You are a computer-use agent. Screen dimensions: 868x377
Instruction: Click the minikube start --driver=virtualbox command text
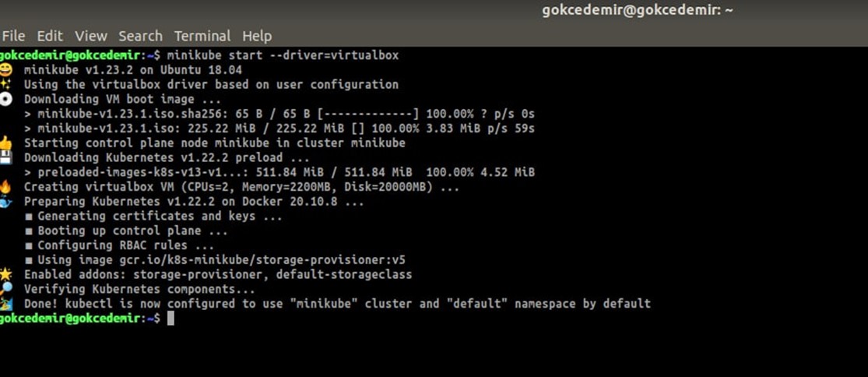tap(283, 55)
